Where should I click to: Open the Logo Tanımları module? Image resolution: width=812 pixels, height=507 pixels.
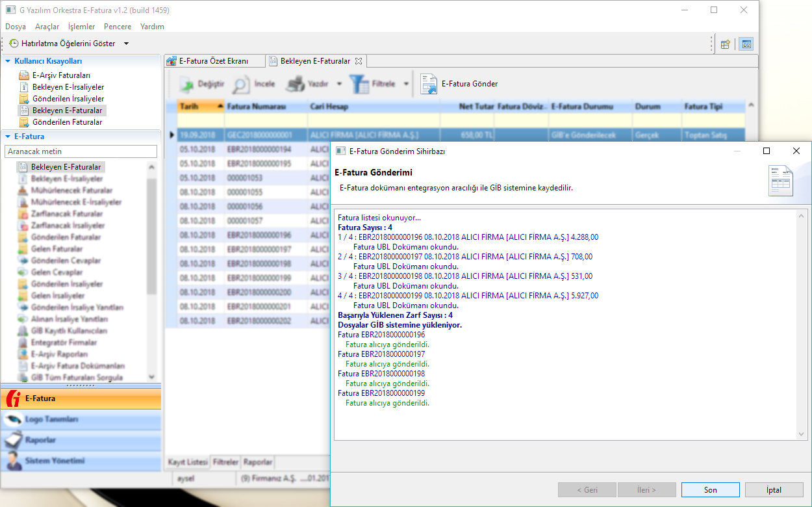(51, 419)
